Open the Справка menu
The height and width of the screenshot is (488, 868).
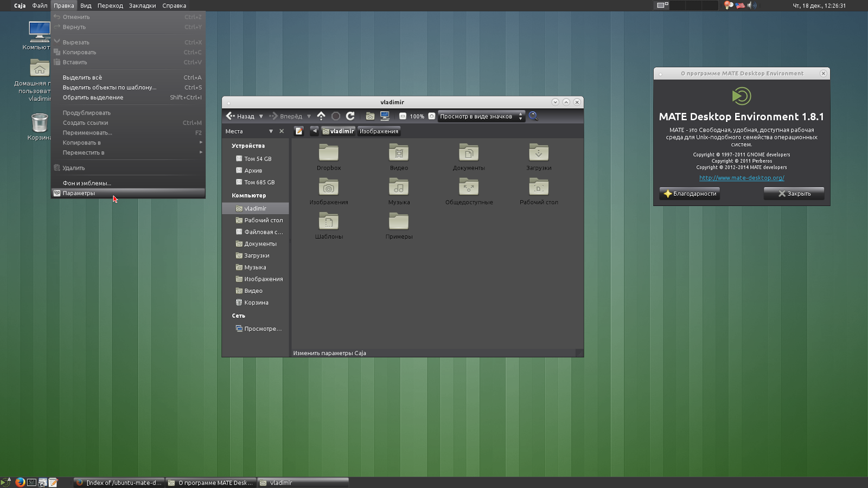[174, 5]
